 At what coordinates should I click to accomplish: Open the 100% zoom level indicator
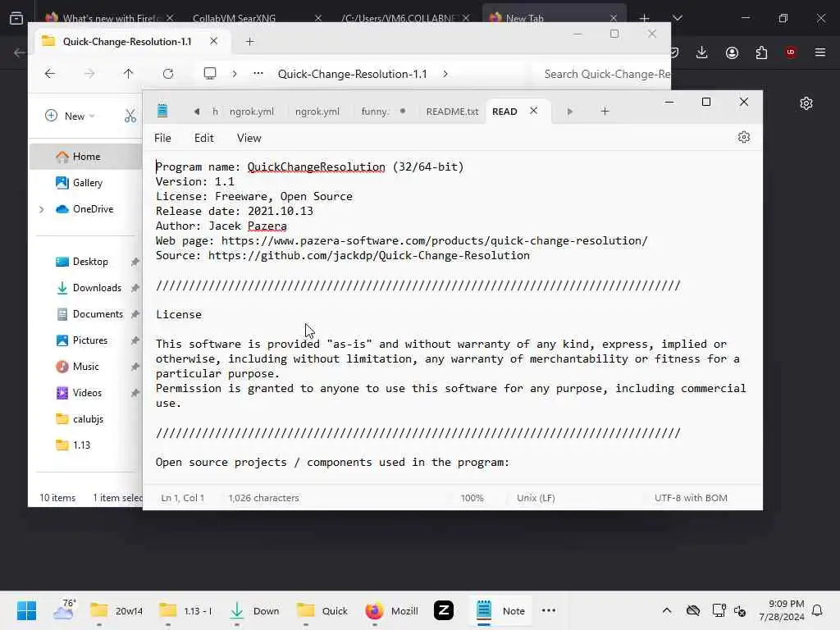[472, 498]
